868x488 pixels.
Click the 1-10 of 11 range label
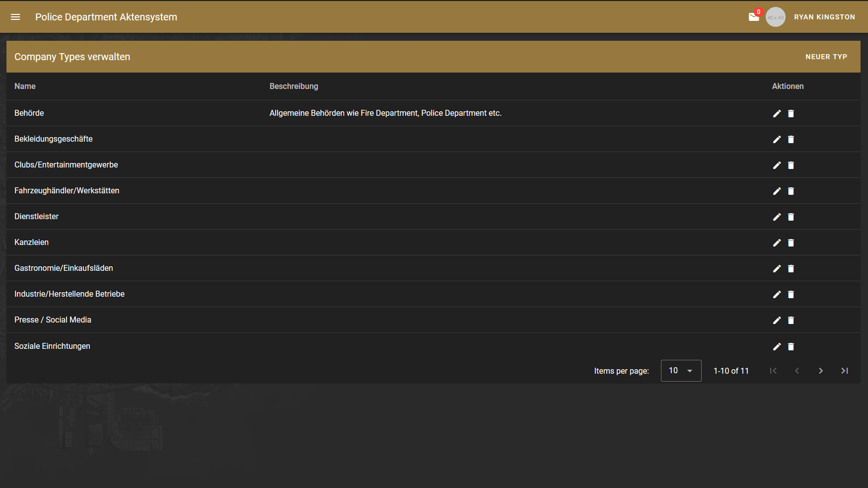click(x=731, y=371)
